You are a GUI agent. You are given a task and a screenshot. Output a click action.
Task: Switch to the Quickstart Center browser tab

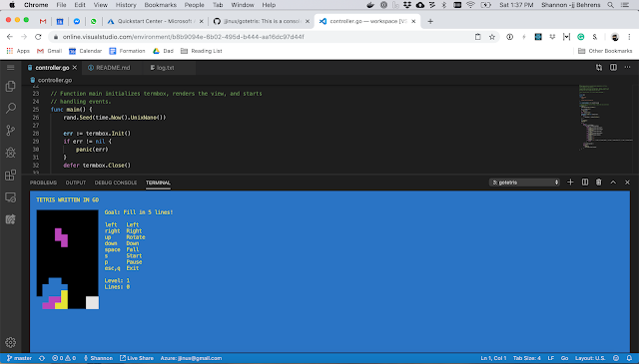pyautogui.click(x=156, y=21)
